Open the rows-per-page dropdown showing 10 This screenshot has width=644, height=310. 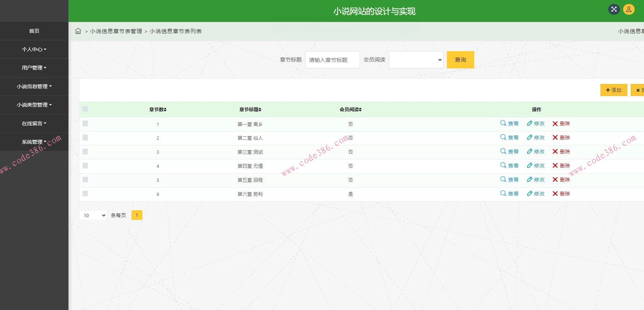click(93, 215)
